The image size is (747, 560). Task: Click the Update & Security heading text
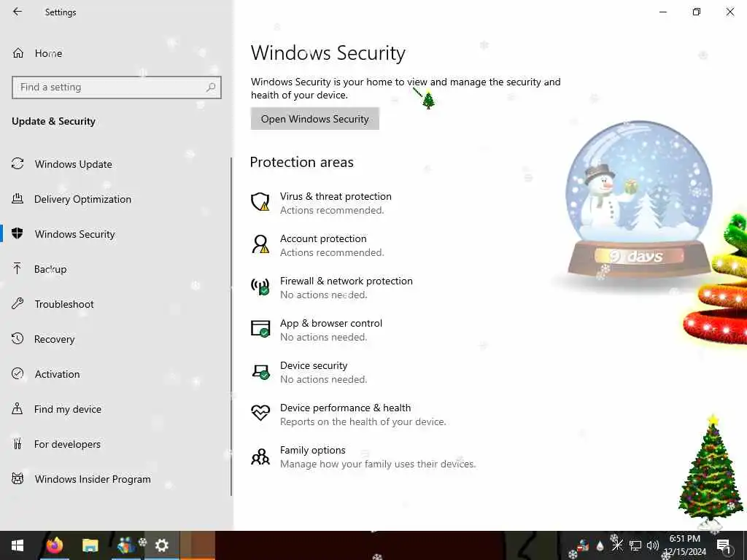point(53,122)
